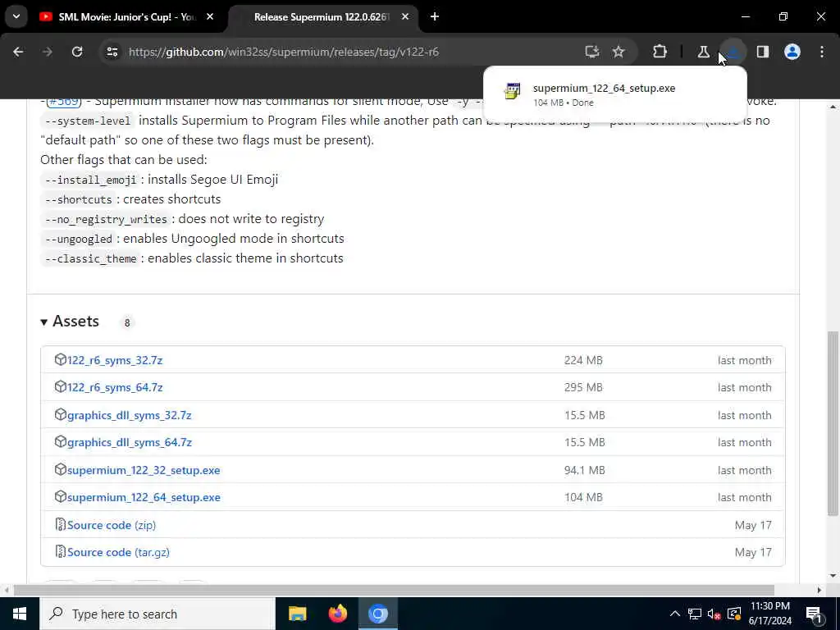View site information icon in address bar
The image size is (840, 630).
pos(112,52)
